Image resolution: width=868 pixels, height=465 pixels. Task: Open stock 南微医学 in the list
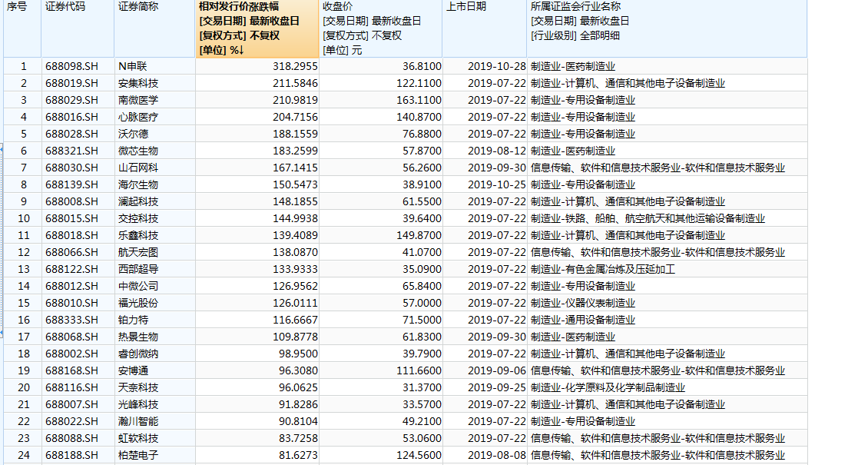click(x=138, y=100)
